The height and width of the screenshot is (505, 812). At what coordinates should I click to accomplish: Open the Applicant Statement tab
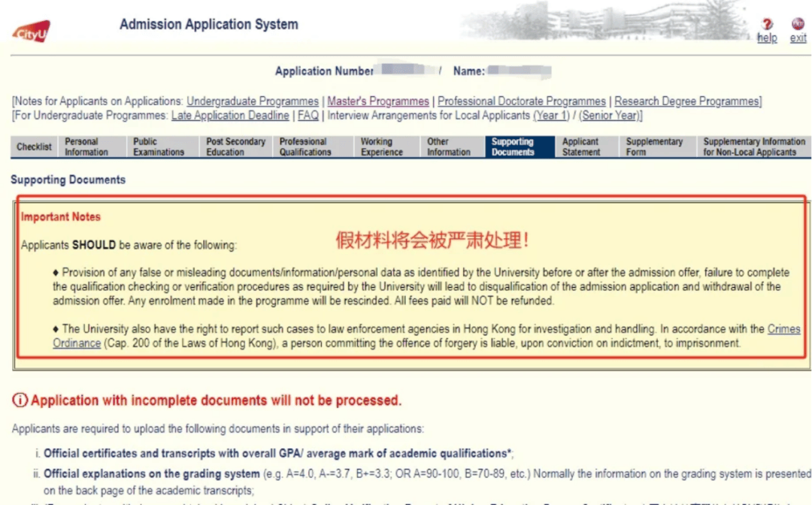(x=583, y=147)
